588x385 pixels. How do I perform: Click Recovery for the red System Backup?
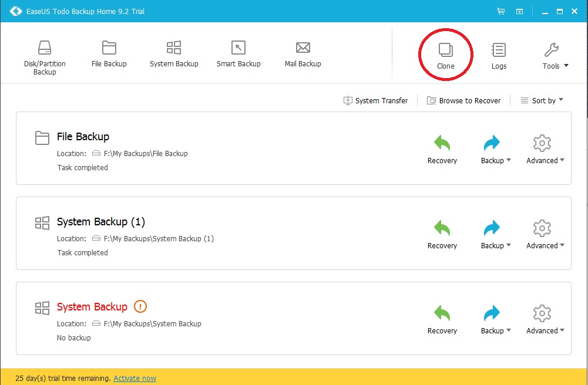point(442,319)
